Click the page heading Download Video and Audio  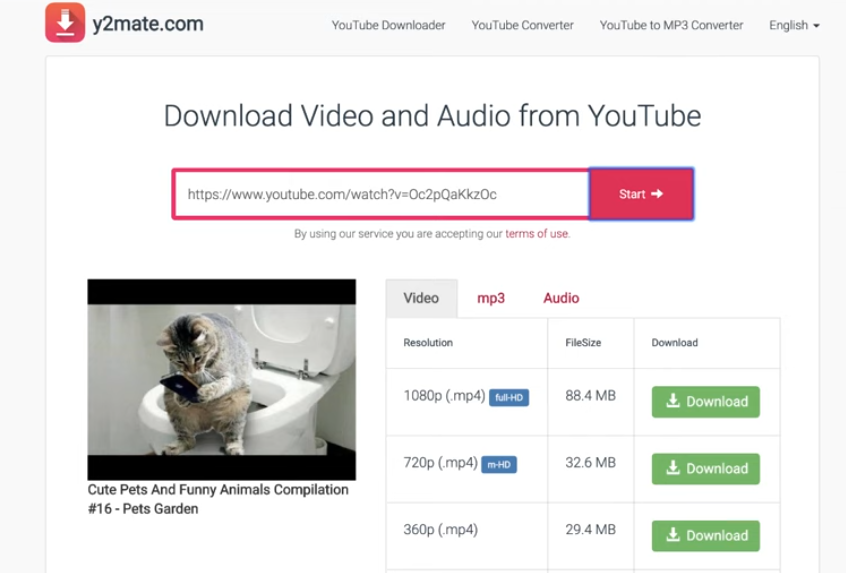(432, 116)
